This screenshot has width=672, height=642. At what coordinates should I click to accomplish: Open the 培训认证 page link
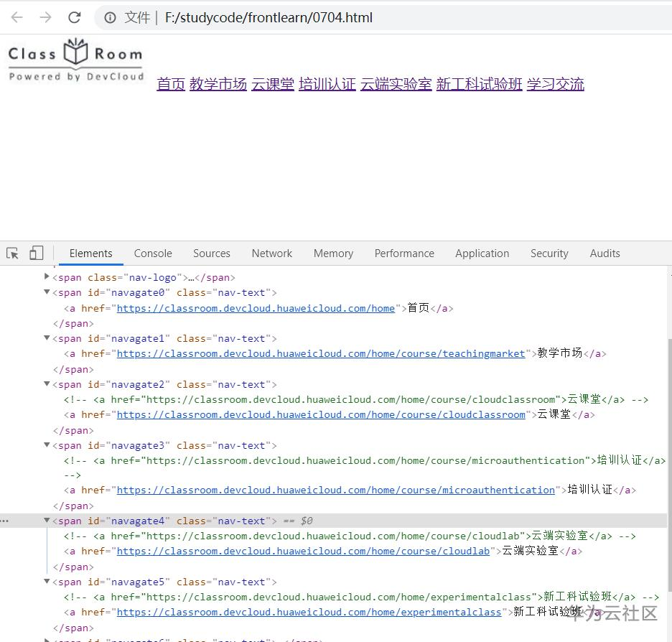point(327,84)
